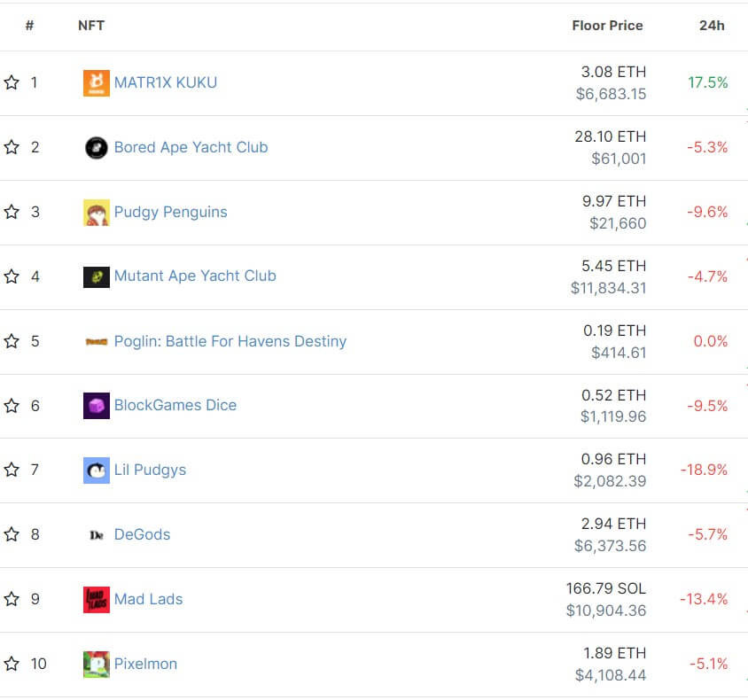Open the DeGods collection link
748x700 pixels.
142,535
